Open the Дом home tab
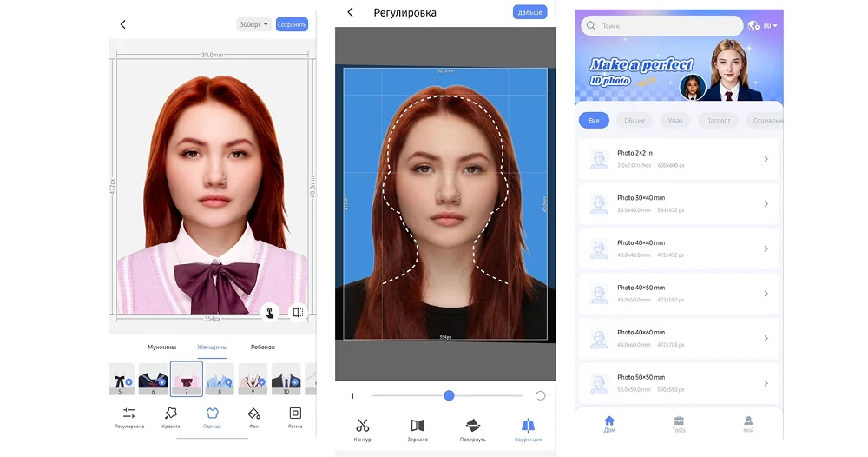868x457 pixels. click(609, 424)
